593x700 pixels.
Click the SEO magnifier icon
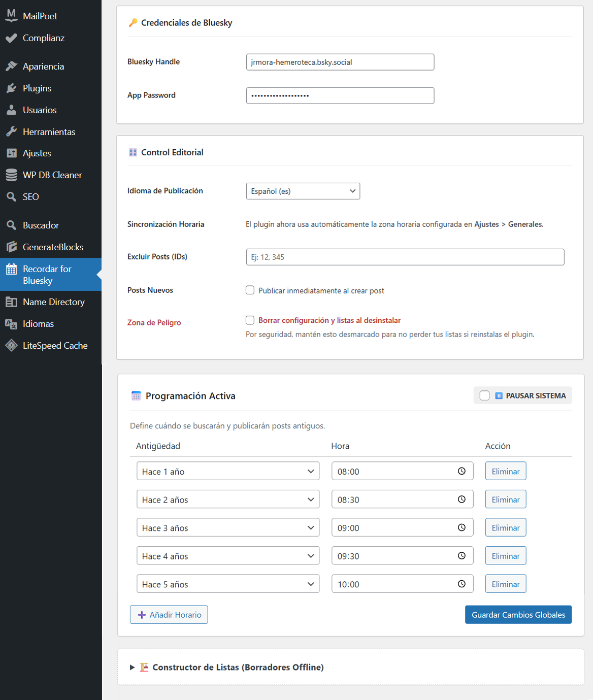11,197
